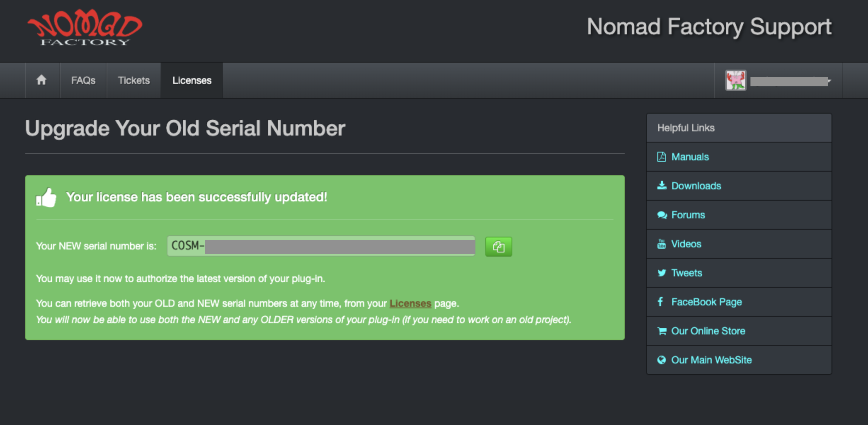Click the new serial number field
The height and width of the screenshot is (425, 868).
pyautogui.click(x=321, y=246)
